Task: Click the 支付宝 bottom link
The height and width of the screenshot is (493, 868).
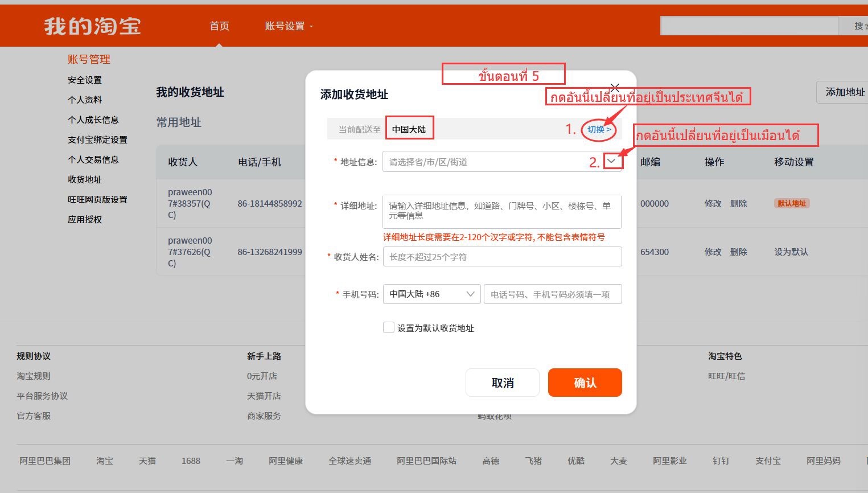Action: [768, 461]
